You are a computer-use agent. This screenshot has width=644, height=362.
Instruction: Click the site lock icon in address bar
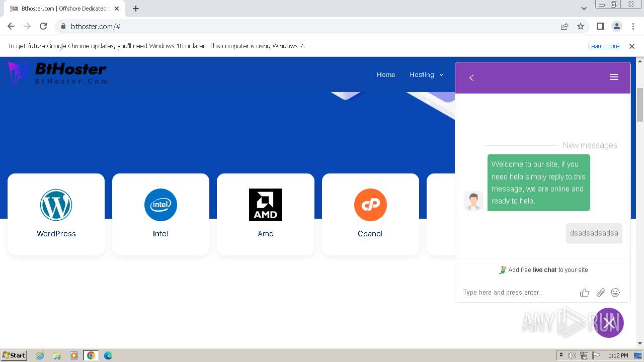tap(63, 26)
